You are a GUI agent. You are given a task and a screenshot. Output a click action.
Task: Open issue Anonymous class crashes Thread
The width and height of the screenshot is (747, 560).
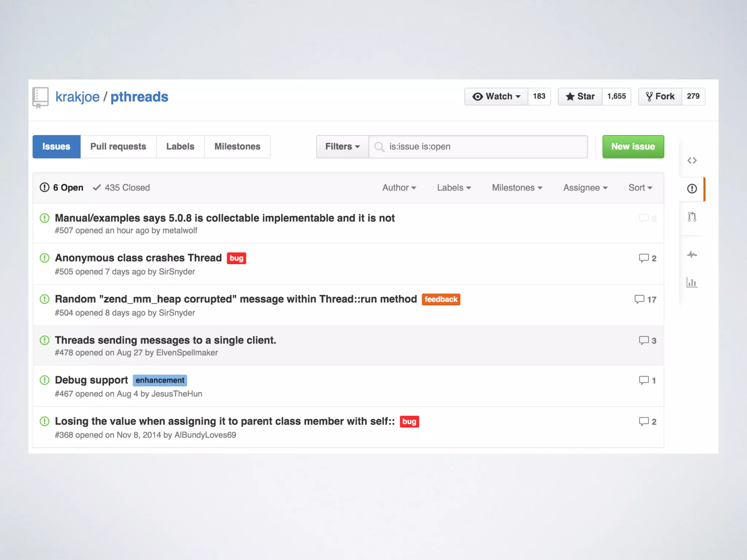[138, 258]
